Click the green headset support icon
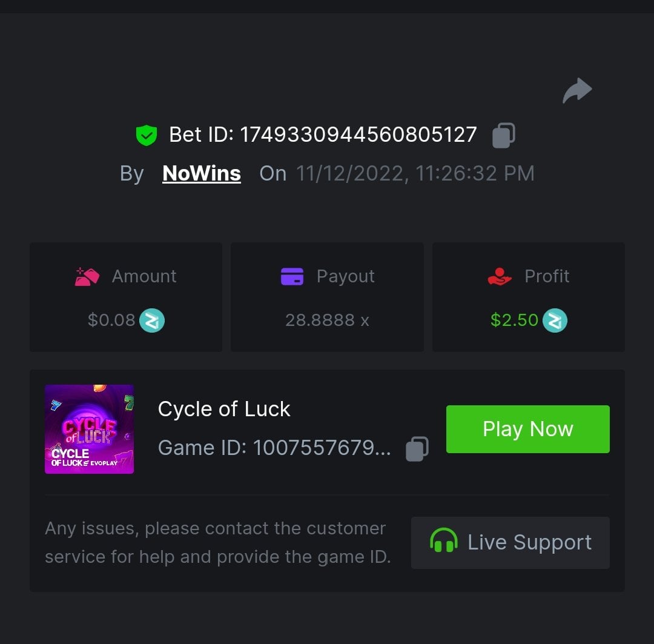This screenshot has width=654, height=644. coord(443,540)
